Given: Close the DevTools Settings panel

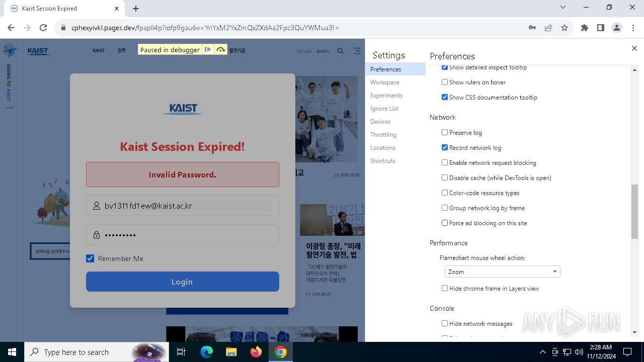Looking at the screenshot, I should [634, 48].
